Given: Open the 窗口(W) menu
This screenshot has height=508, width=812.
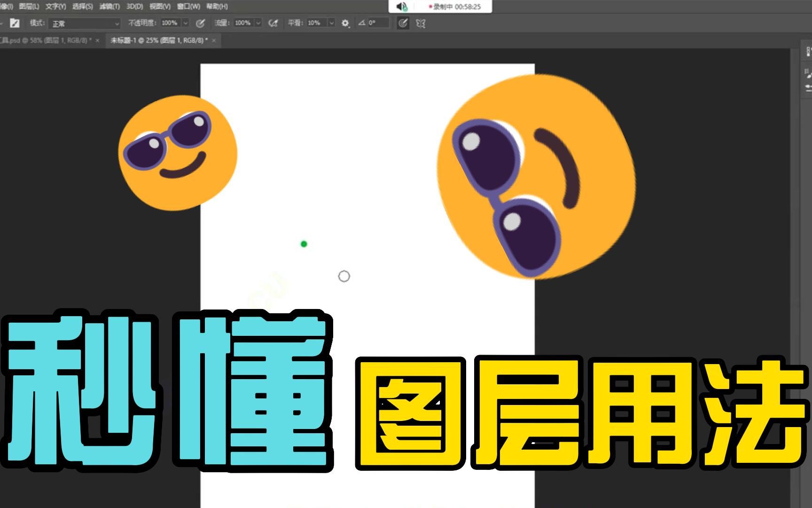Looking at the screenshot, I should (188, 7).
